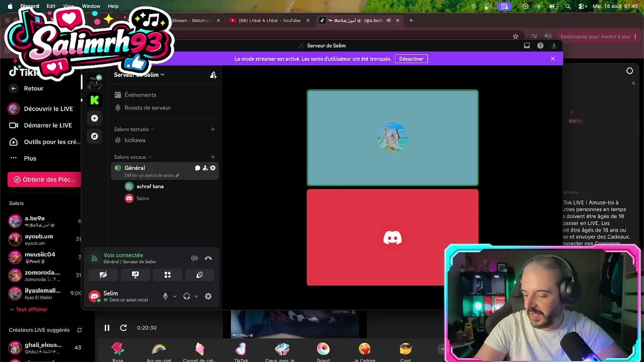
Task: Open the Serveur de Selim dropdown menu
Action: pos(139,75)
